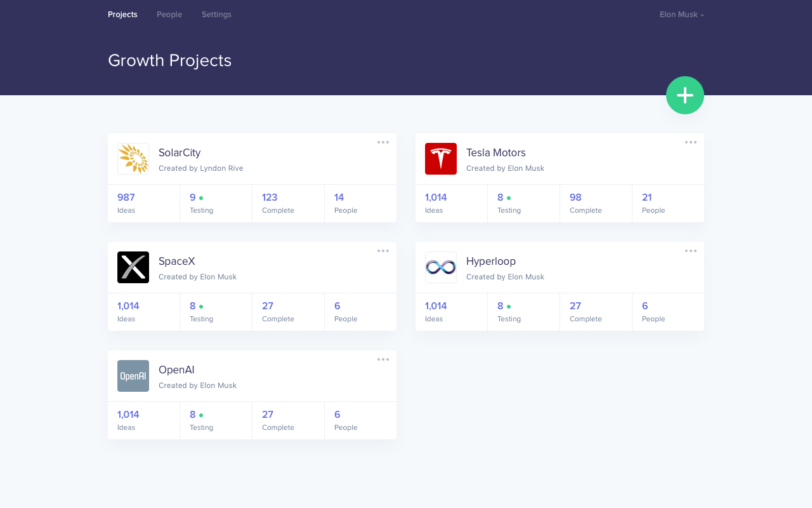Image resolution: width=812 pixels, height=508 pixels.
Task: Open the SolarCity project title
Action: [180, 152]
